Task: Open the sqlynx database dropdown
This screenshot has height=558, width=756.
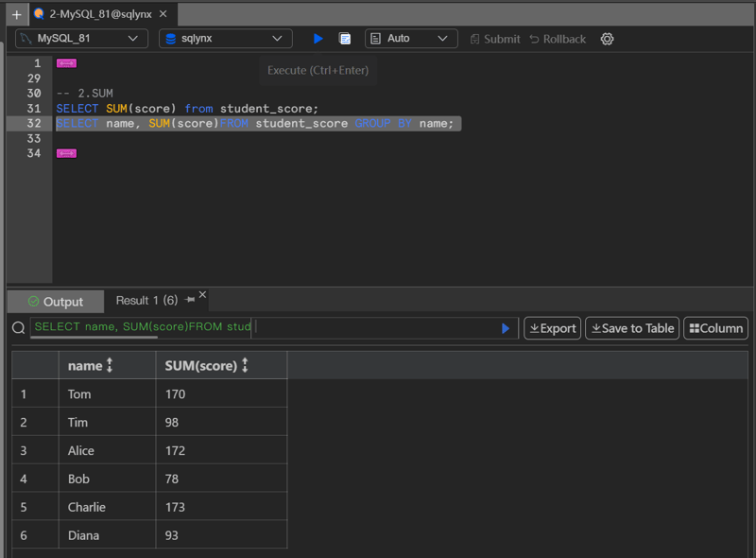Action: coord(226,39)
